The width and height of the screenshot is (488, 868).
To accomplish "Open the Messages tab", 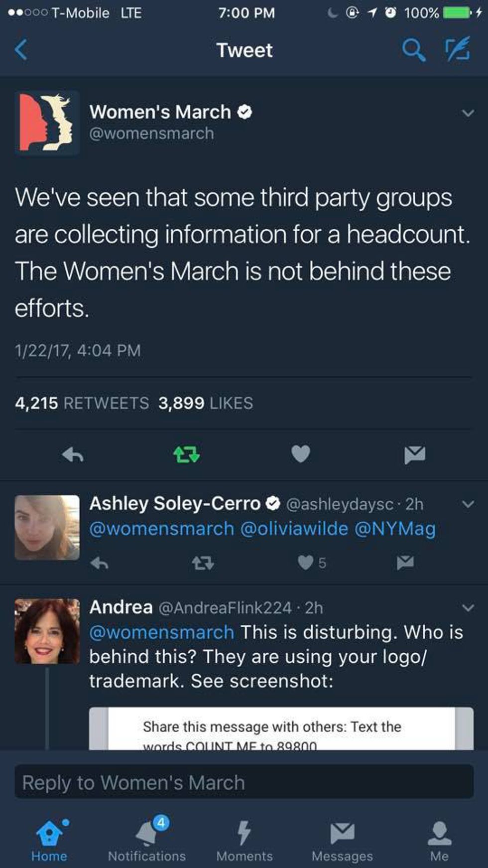I will click(x=342, y=840).
